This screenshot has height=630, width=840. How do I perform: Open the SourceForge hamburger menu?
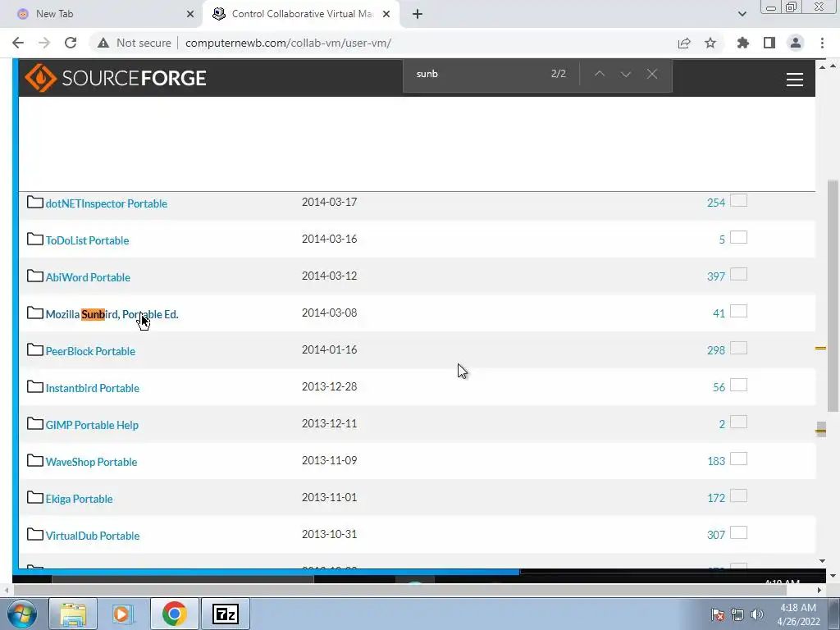pyautogui.click(x=794, y=80)
